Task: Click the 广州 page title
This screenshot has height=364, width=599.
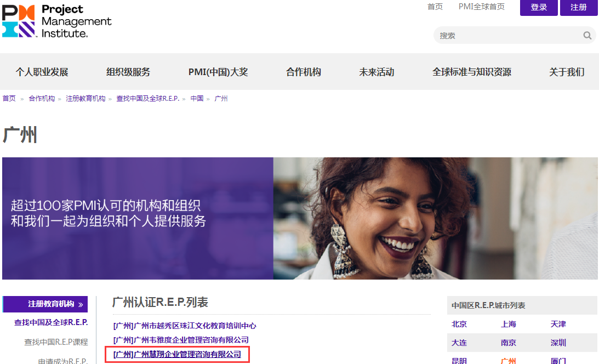Action: pyautogui.click(x=20, y=135)
